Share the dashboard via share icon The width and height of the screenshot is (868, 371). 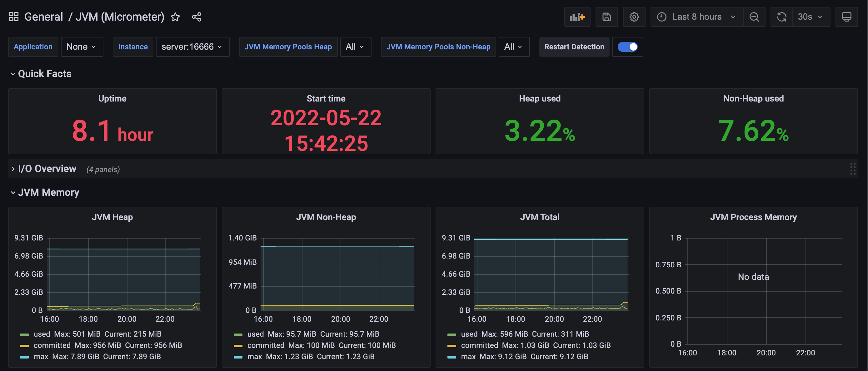coord(197,17)
